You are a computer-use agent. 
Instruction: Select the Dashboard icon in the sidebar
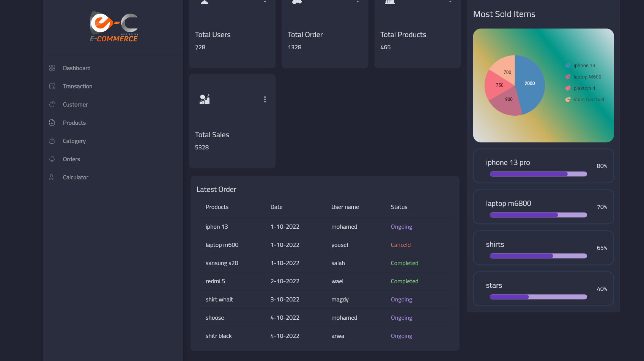(x=52, y=68)
